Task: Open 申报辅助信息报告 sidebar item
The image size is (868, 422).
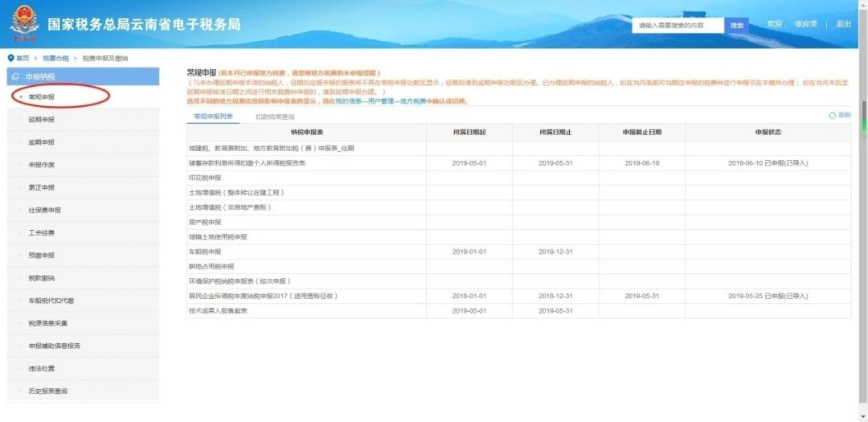Action: pos(55,346)
